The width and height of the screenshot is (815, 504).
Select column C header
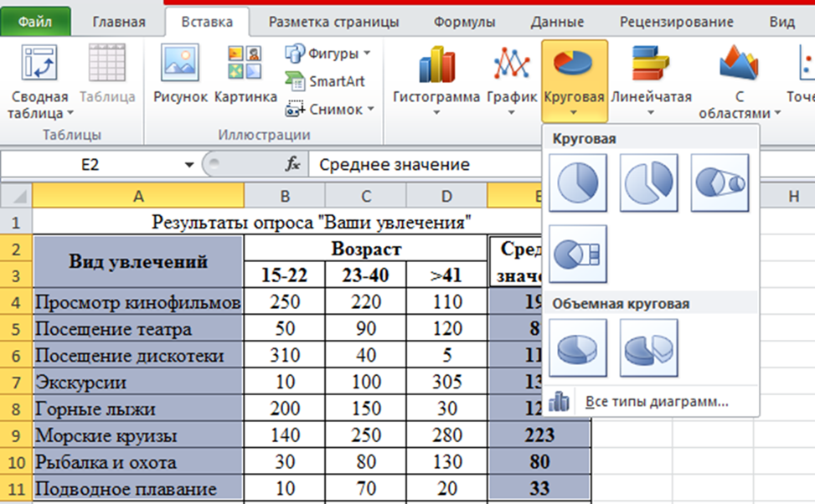[x=366, y=196]
